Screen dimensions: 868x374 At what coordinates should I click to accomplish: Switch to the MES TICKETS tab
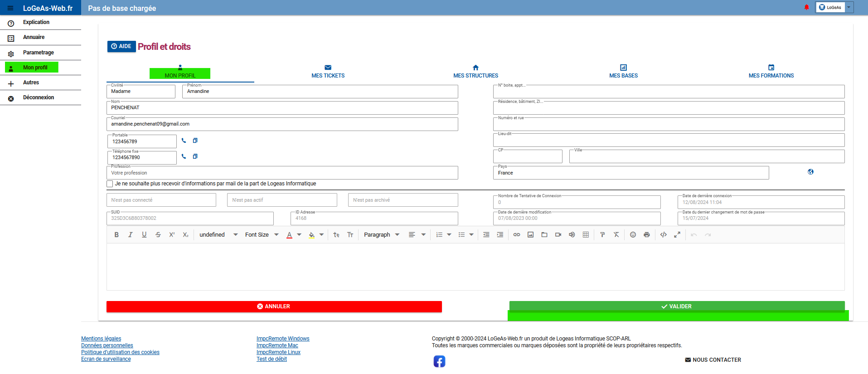(328, 72)
